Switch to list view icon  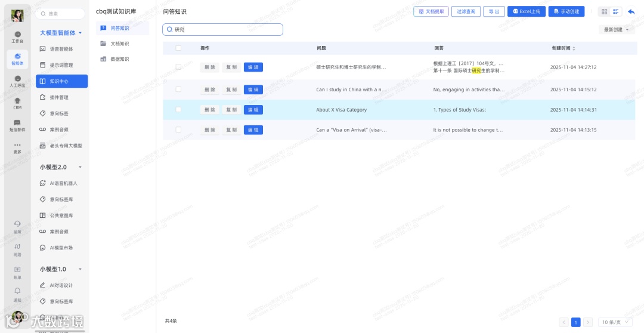pos(615,11)
